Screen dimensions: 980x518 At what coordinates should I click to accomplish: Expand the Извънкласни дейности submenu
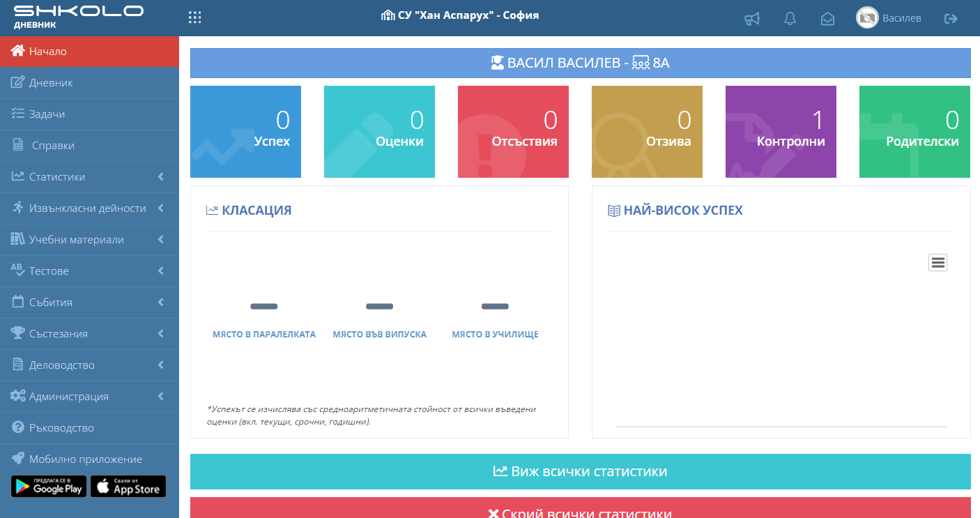[x=89, y=208]
